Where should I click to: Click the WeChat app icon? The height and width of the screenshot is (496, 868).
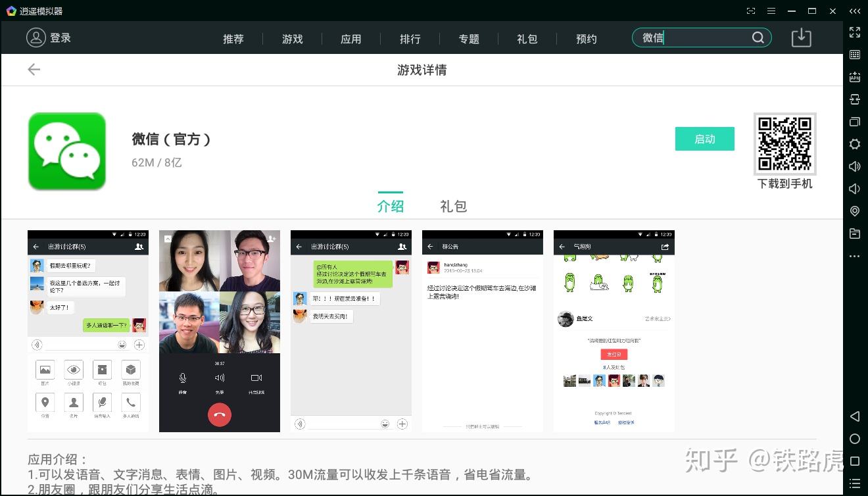67,151
